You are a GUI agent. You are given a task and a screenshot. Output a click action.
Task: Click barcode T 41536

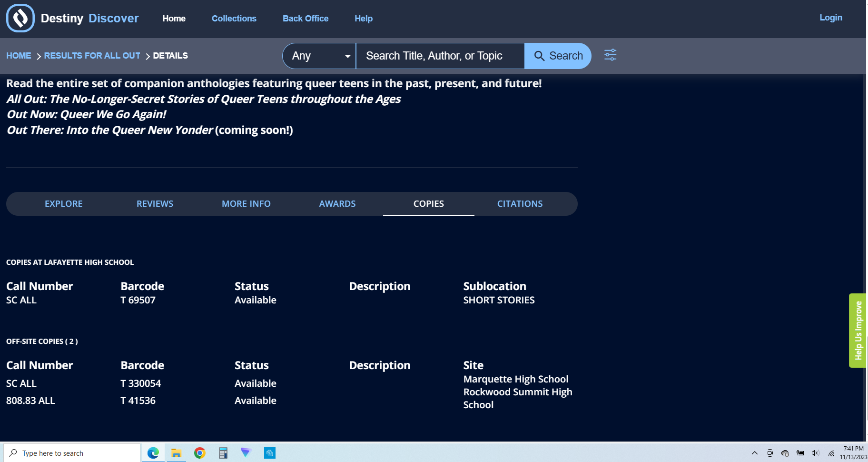tap(138, 401)
